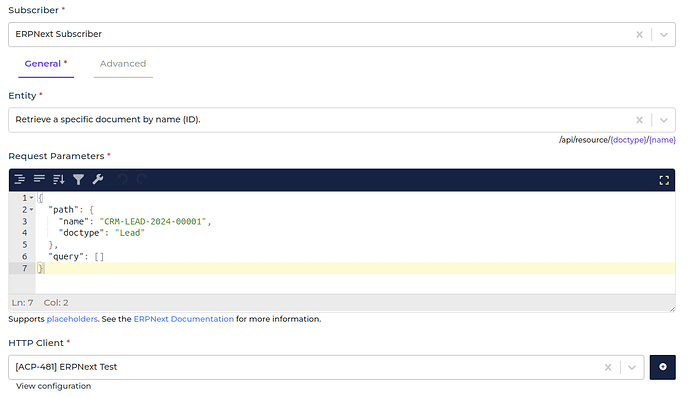The height and width of the screenshot is (397, 690).
Task: Add a new HTTP Client with plus button
Action: click(x=663, y=367)
